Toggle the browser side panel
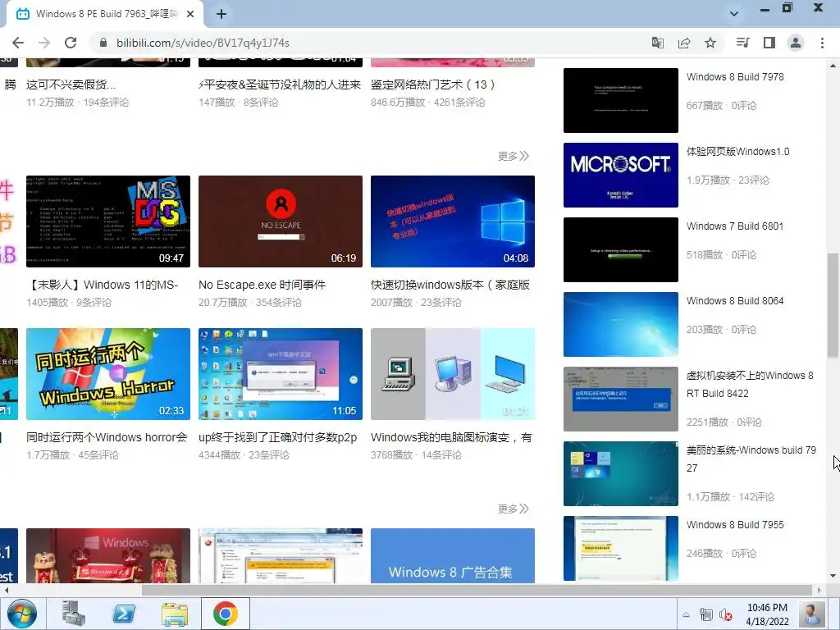The height and width of the screenshot is (630, 840). (x=769, y=43)
